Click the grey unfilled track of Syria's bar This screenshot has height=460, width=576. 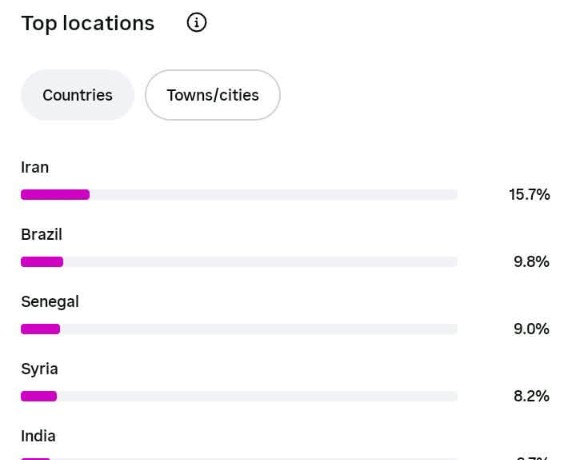click(257, 396)
